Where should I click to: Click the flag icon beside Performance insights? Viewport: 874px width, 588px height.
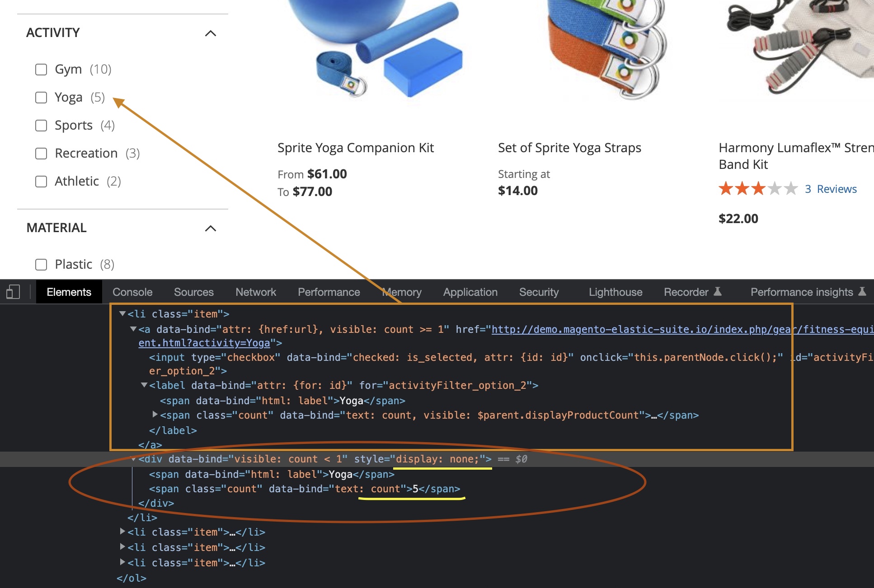[x=863, y=292]
